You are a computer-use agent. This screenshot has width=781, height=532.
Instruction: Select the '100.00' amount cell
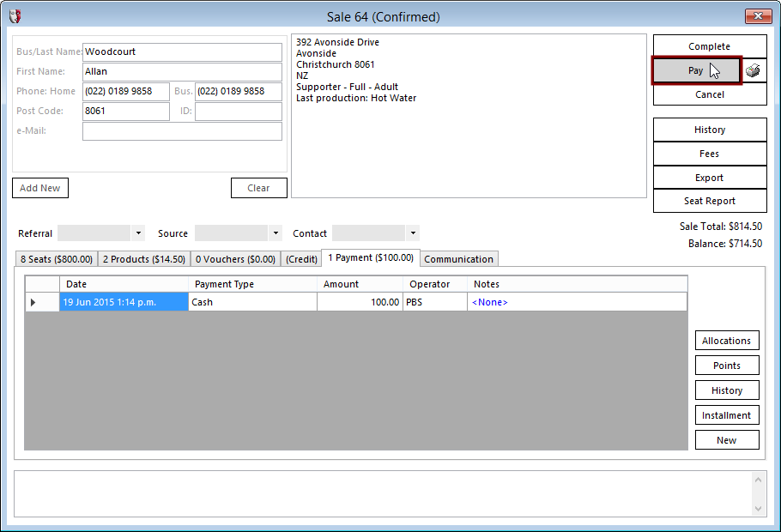(360, 302)
